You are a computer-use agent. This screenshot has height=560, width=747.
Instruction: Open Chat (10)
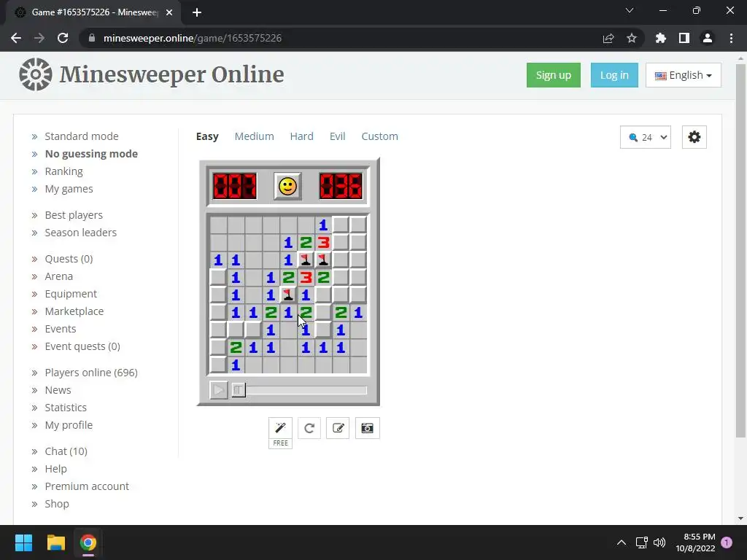pos(66,451)
